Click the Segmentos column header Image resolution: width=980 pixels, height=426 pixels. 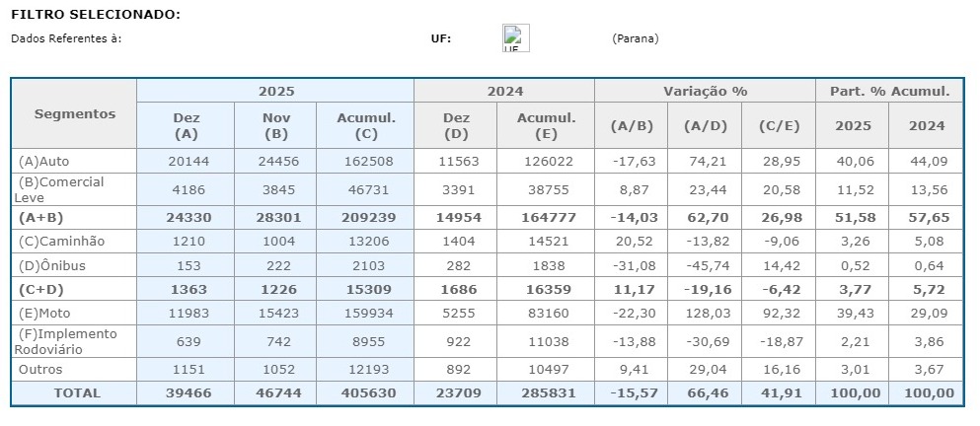75,114
